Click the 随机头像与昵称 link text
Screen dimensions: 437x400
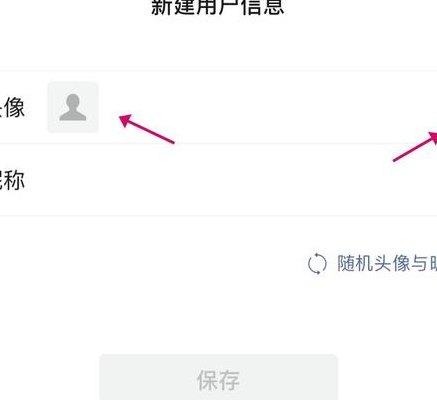coord(387,263)
